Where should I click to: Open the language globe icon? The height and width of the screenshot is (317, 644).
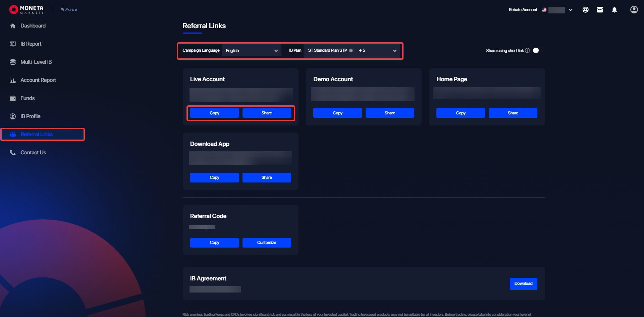[585, 10]
